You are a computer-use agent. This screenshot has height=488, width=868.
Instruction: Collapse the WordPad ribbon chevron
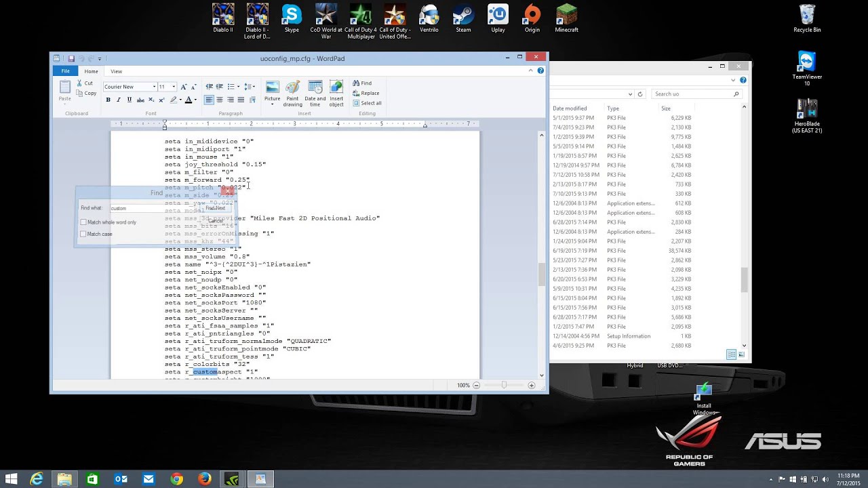[532, 70]
